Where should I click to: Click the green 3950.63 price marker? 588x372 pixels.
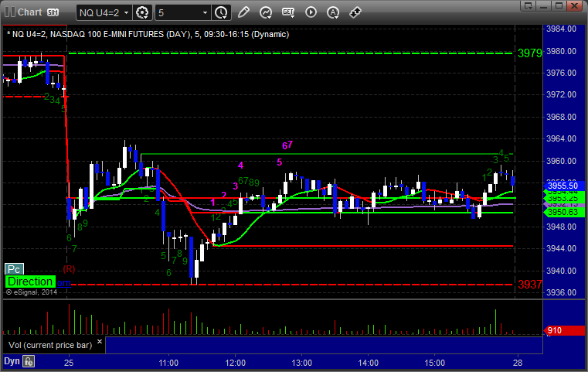coord(563,212)
